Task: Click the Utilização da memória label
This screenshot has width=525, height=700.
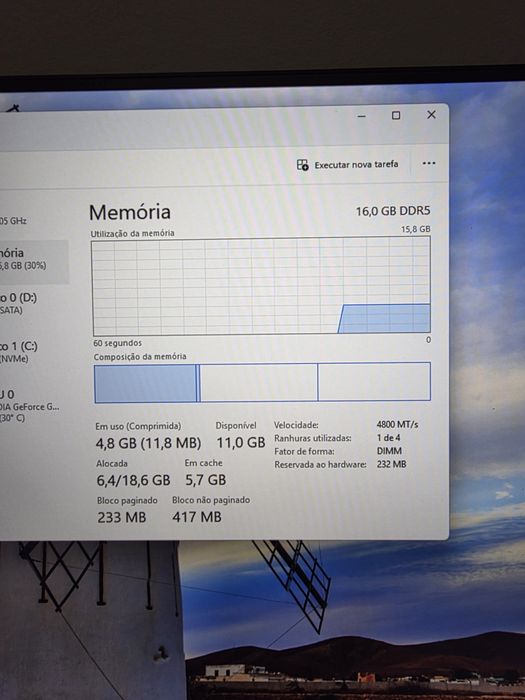Action: click(x=132, y=233)
